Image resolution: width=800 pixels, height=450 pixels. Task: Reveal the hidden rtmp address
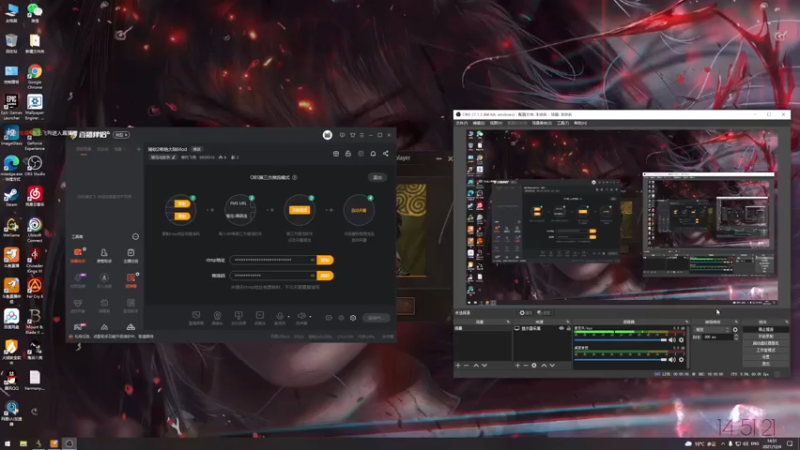tap(312, 260)
